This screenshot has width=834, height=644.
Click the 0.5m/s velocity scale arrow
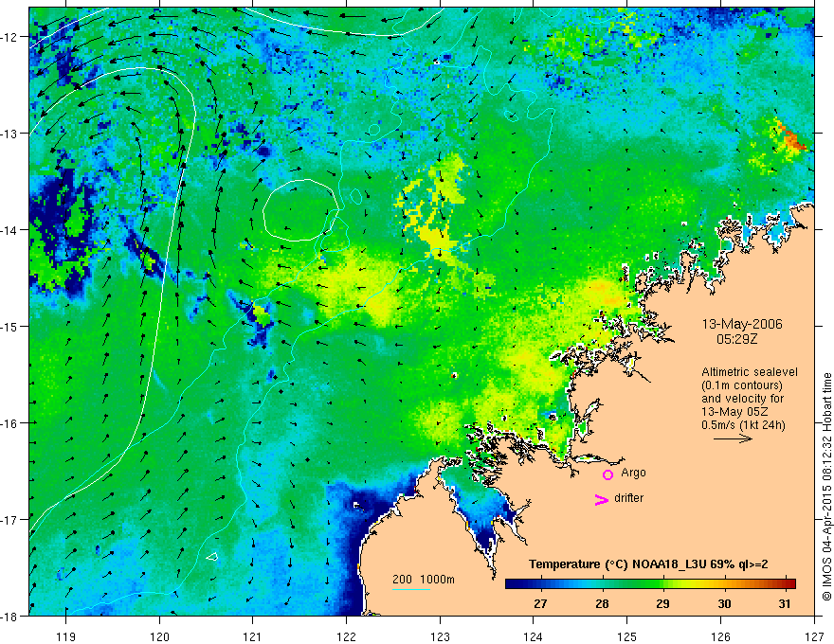733,438
